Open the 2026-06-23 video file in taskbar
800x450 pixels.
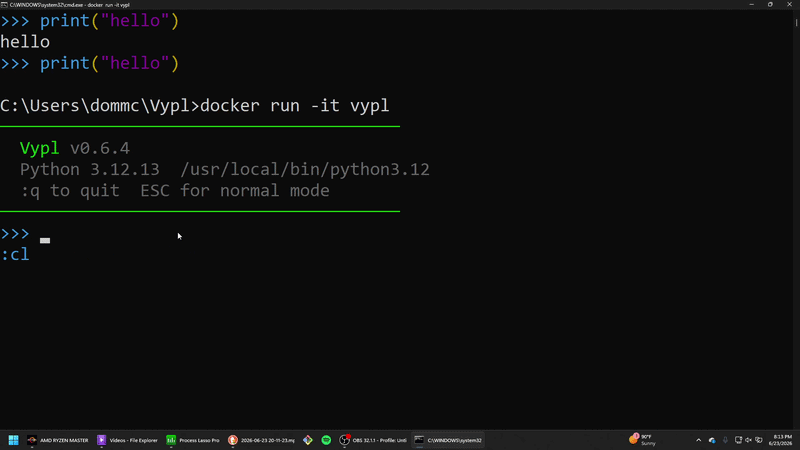261,440
